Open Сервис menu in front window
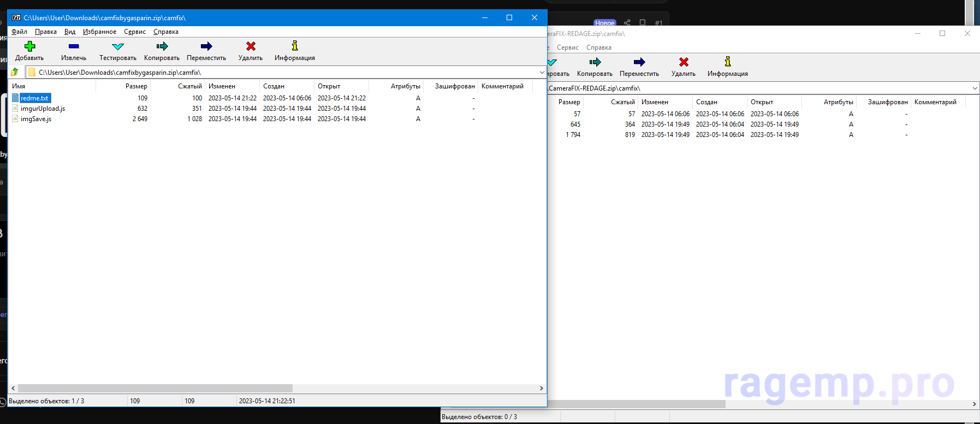 click(134, 32)
